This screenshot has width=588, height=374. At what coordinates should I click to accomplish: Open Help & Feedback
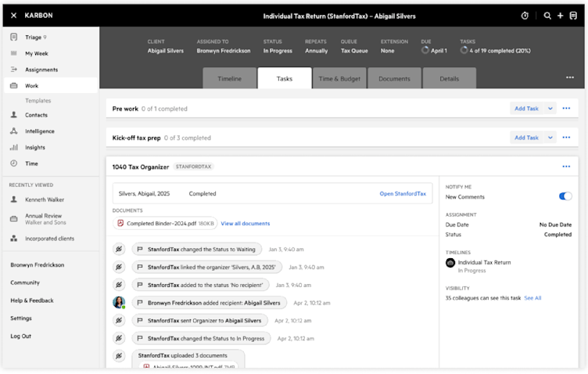point(32,300)
